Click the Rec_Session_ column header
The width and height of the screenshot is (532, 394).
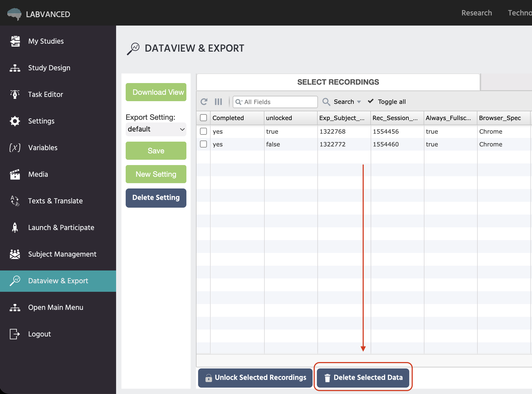[x=397, y=118]
